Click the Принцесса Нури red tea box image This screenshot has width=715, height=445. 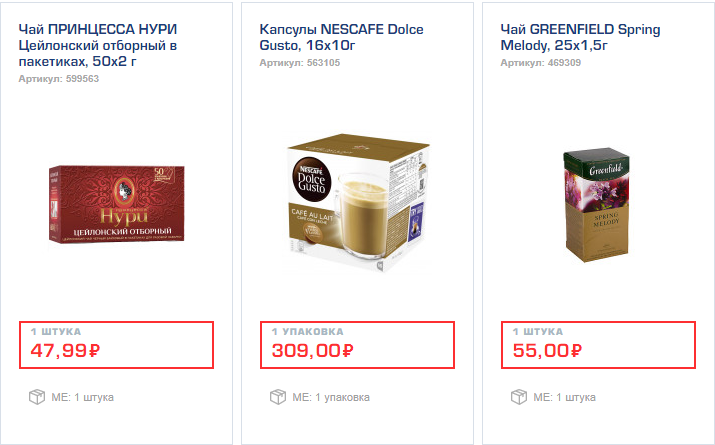(x=117, y=204)
